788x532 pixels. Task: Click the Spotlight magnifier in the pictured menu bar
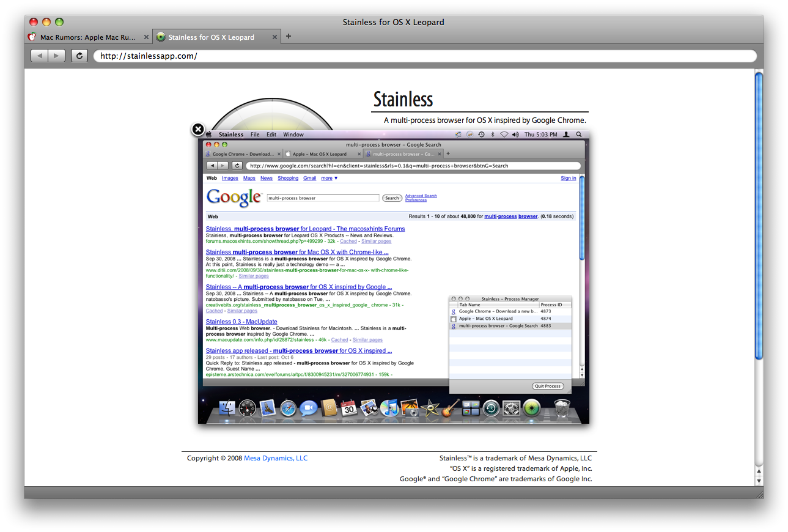pos(579,135)
